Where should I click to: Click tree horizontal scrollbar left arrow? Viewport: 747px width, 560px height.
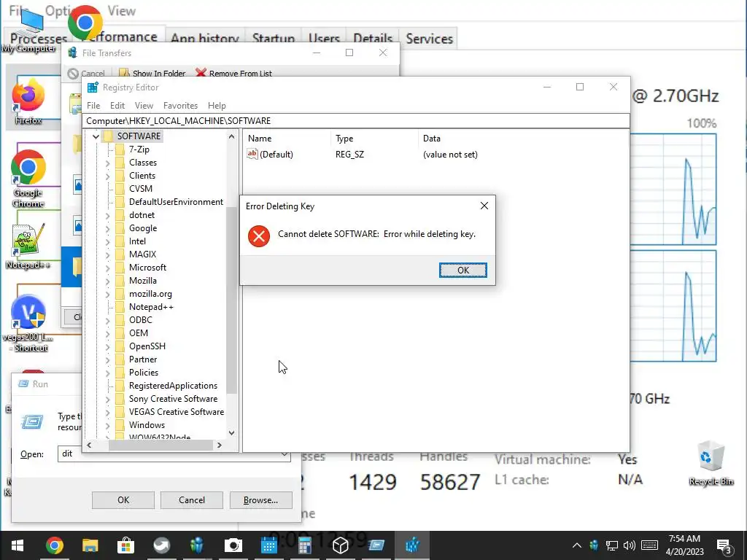(89, 446)
